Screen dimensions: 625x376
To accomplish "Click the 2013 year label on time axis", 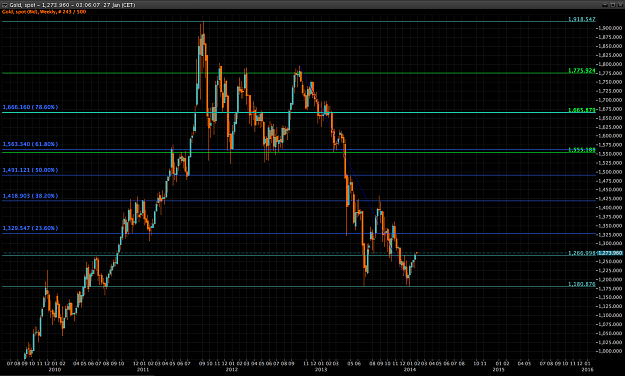I will (x=321, y=370).
